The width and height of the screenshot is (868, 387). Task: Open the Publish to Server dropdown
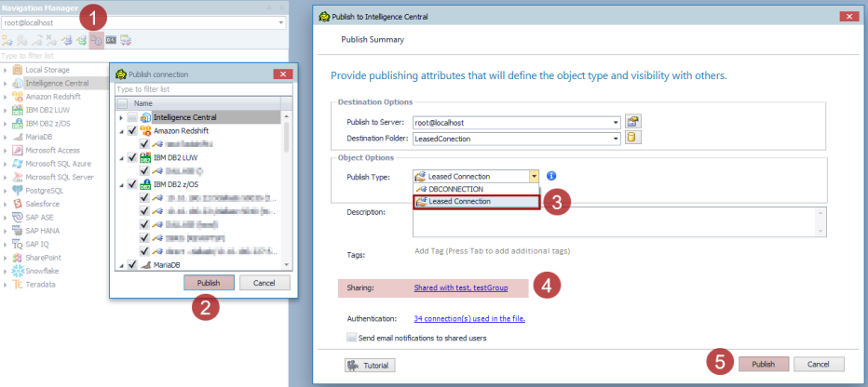point(616,123)
